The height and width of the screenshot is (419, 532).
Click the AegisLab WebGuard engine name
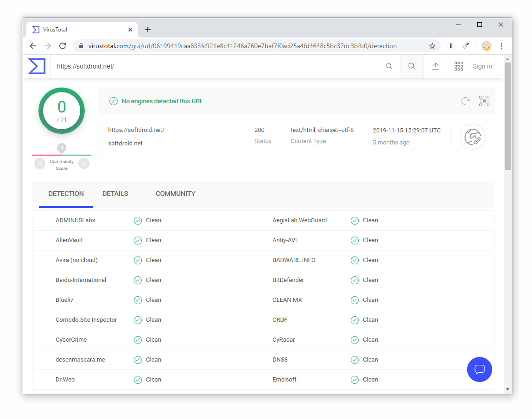click(299, 220)
